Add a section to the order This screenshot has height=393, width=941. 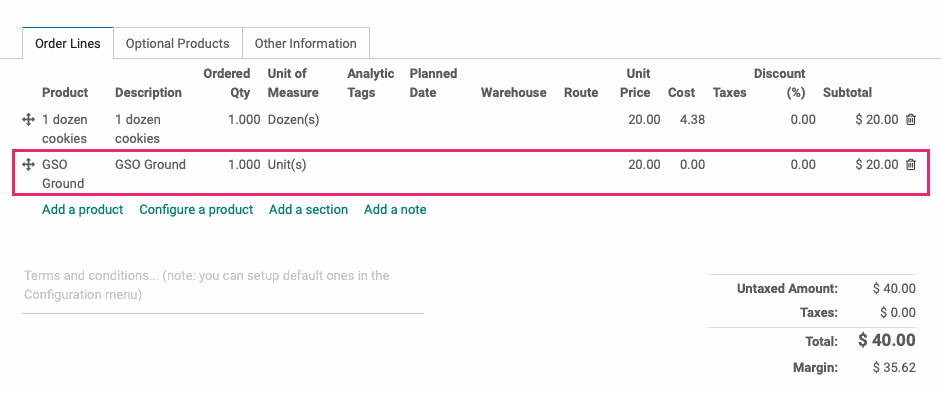[308, 209]
